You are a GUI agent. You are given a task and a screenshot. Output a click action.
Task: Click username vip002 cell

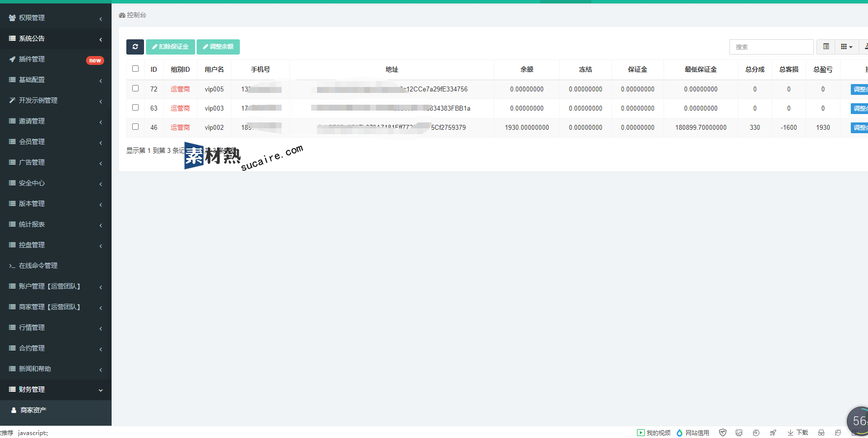pyautogui.click(x=214, y=127)
